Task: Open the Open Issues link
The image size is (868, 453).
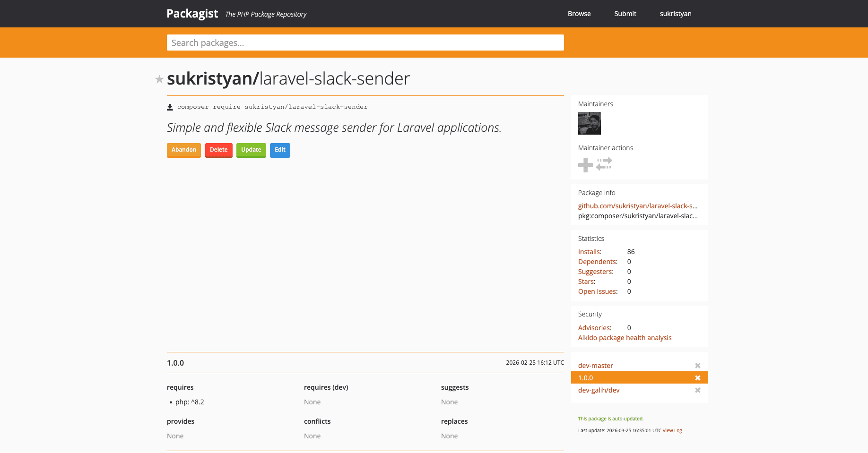Action: (598, 291)
